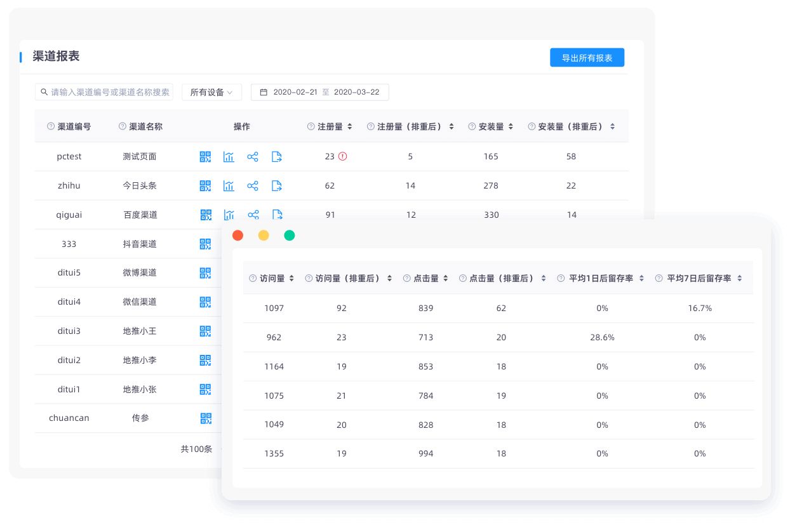Focus the channel search input field
This screenshot has width=790, height=532.
point(104,92)
